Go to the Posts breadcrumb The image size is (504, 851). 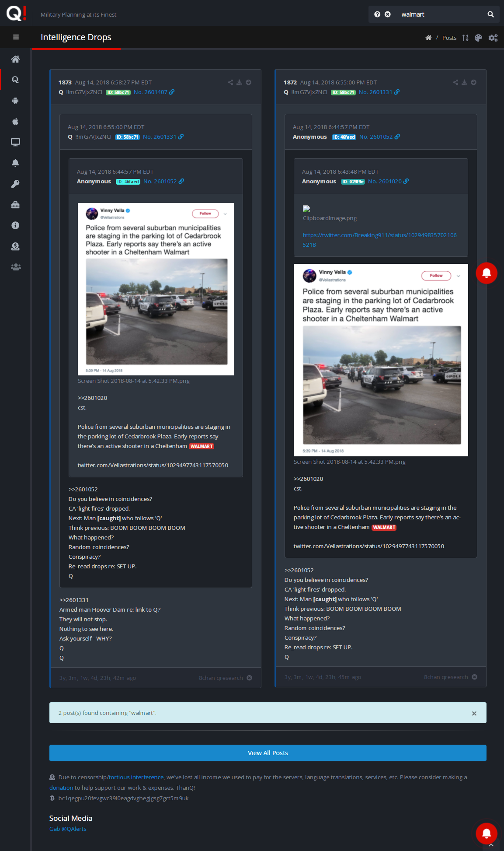point(449,38)
